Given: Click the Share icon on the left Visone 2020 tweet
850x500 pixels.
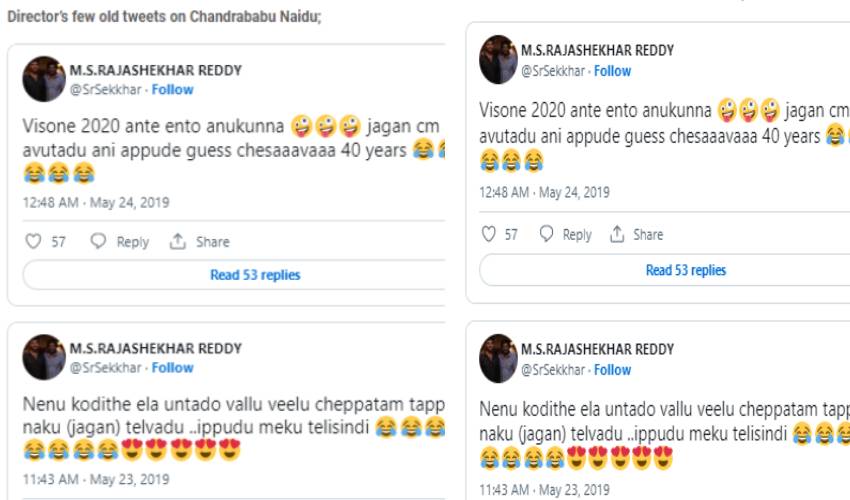Looking at the screenshot, I should 178,242.
